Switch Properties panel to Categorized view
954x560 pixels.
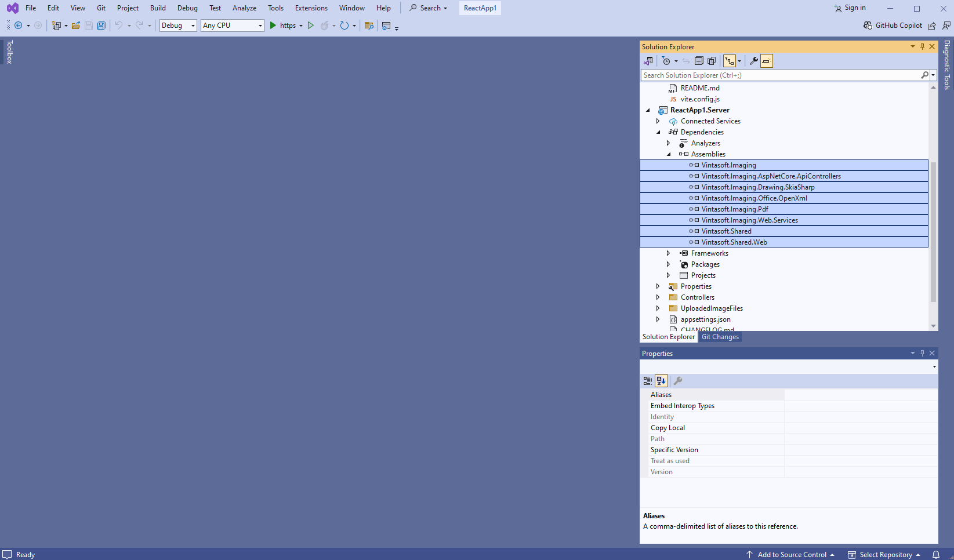pos(647,381)
